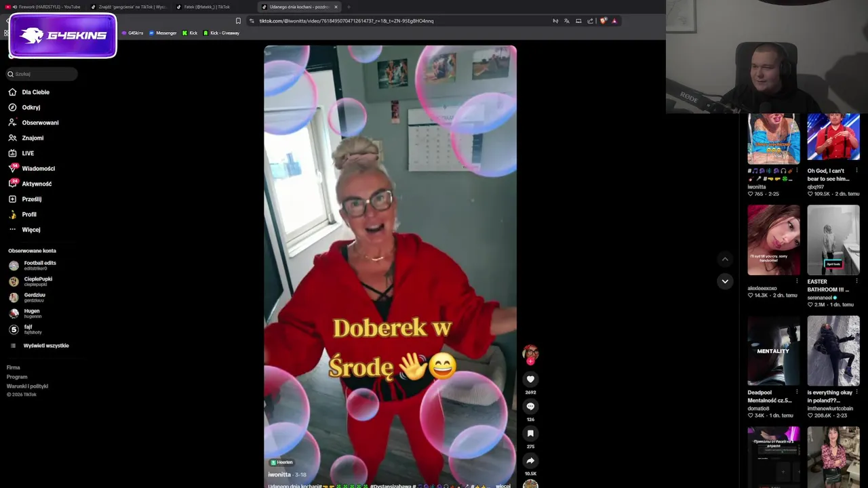868x488 pixels.
Task: Expand the Więcej menu
Action: click(x=24, y=230)
